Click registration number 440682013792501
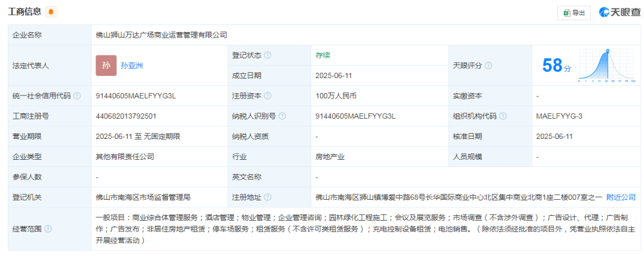644x257 pixels. (126, 116)
